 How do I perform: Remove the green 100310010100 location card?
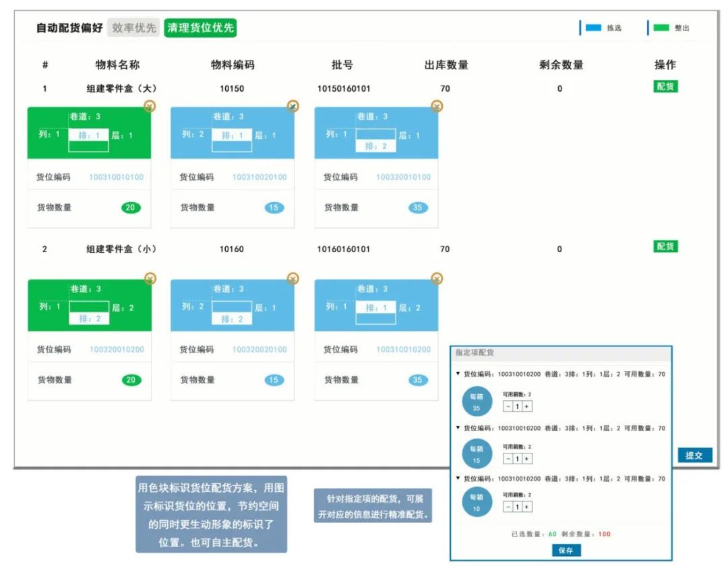150,106
